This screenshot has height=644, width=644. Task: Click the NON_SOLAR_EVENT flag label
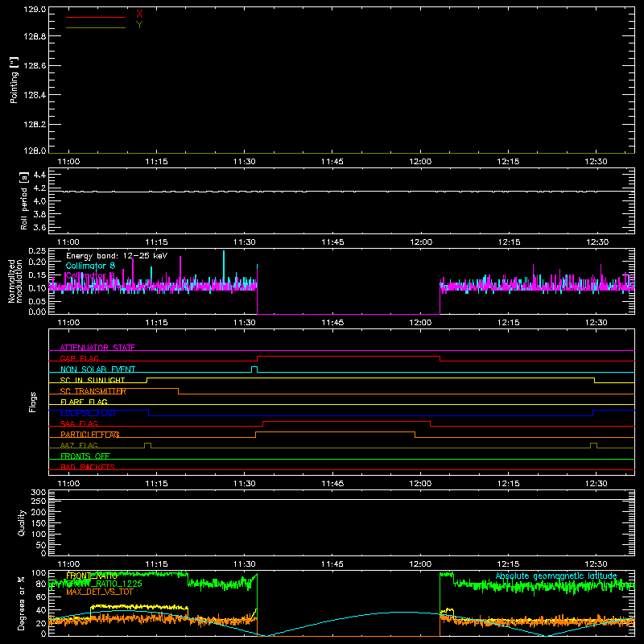pos(97,369)
